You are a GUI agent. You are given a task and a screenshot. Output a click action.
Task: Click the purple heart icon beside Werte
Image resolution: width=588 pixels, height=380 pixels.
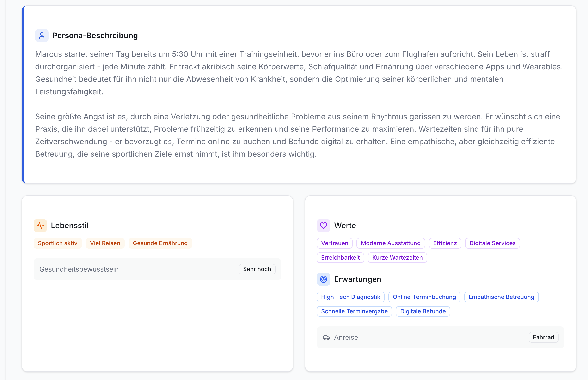[323, 225]
